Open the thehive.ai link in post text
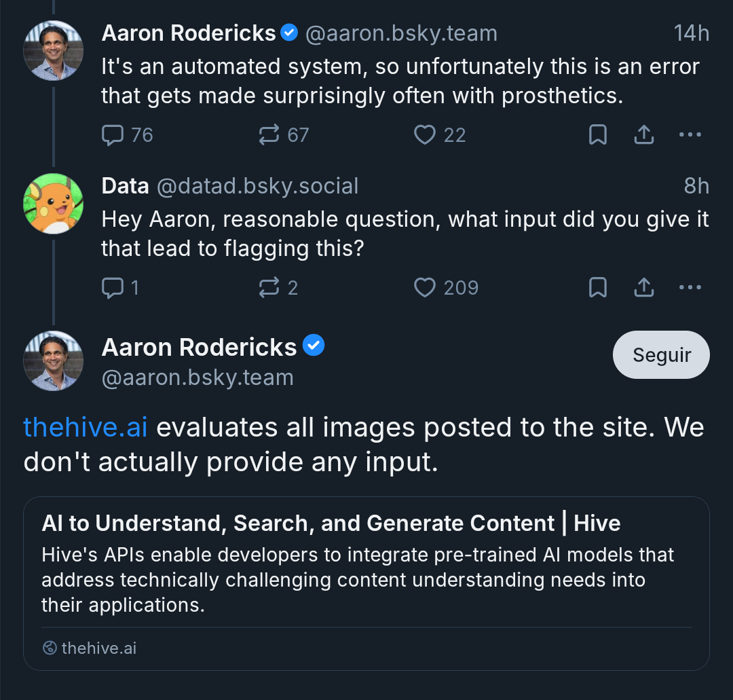The height and width of the screenshot is (700, 733). pos(85,428)
